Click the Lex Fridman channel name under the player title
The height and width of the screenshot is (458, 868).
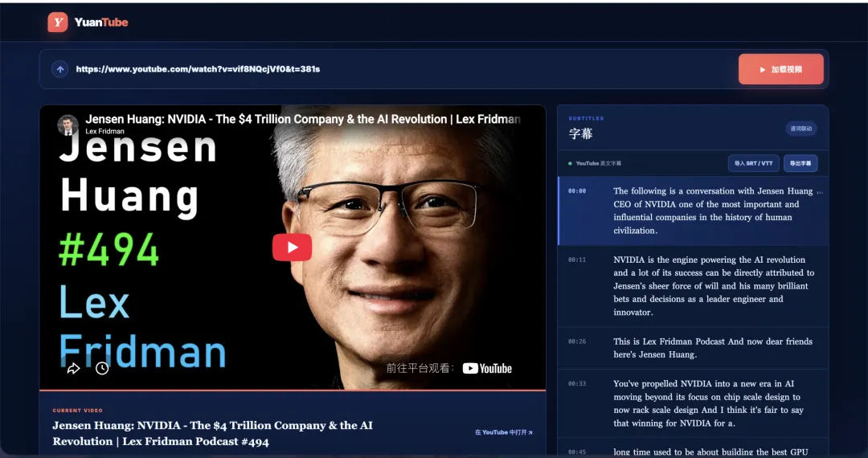104,132
